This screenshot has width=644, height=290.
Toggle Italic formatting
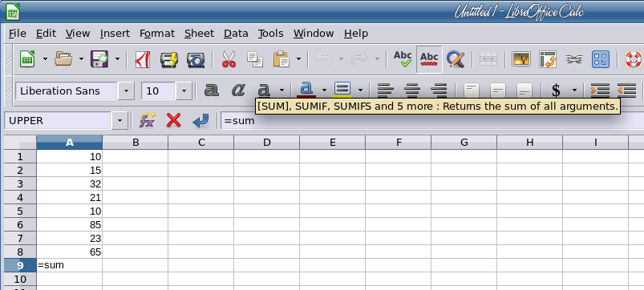click(x=238, y=91)
